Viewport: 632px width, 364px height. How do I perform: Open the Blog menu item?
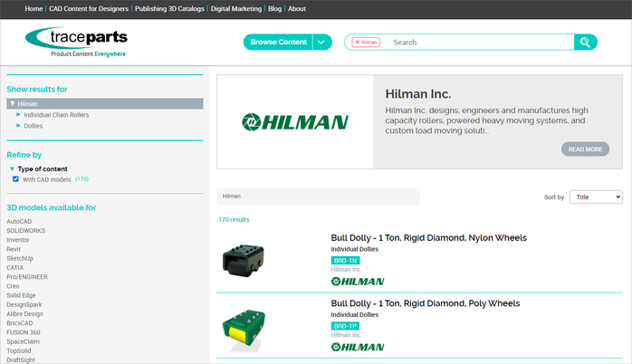point(275,8)
